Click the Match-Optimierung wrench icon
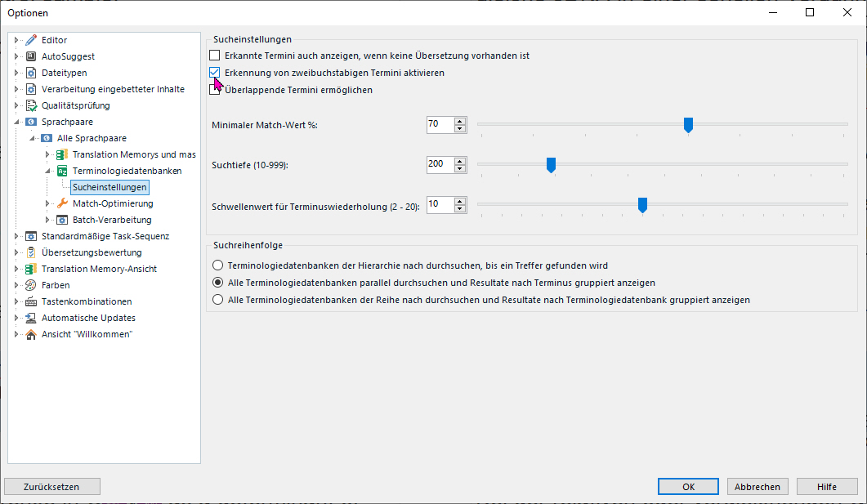The image size is (867, 504). 62,203
